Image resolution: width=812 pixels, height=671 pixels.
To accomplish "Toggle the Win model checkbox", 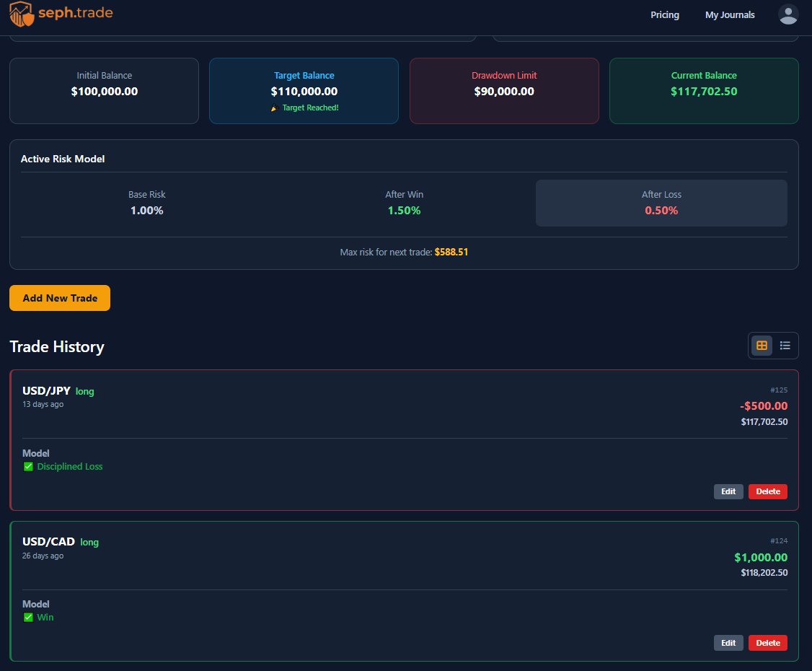I will [x=28, y=618].
